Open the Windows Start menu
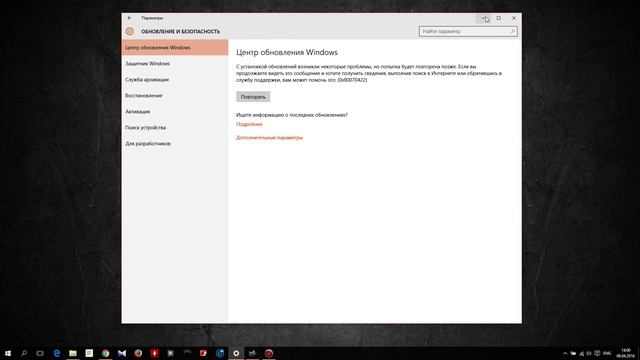The image size is (640, 360). pyautogui.click(x=8, y=353)
